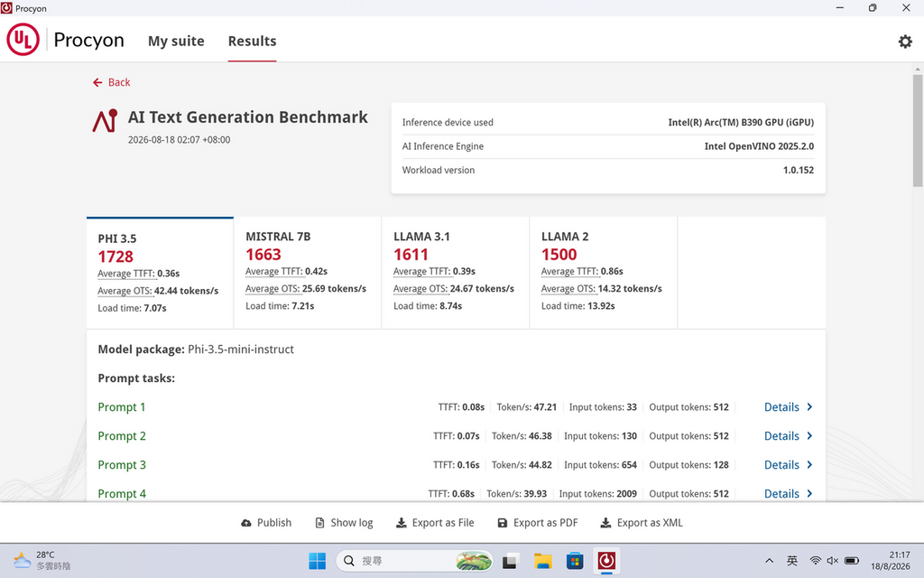Click the Export as File download icon

pos(401,523)
